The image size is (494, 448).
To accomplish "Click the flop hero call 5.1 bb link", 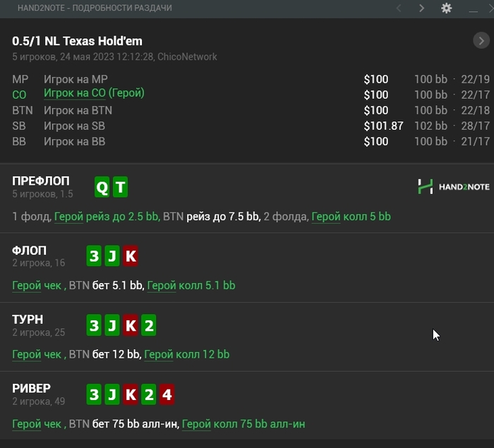I will pyautogui.click(x=191, y=286).
